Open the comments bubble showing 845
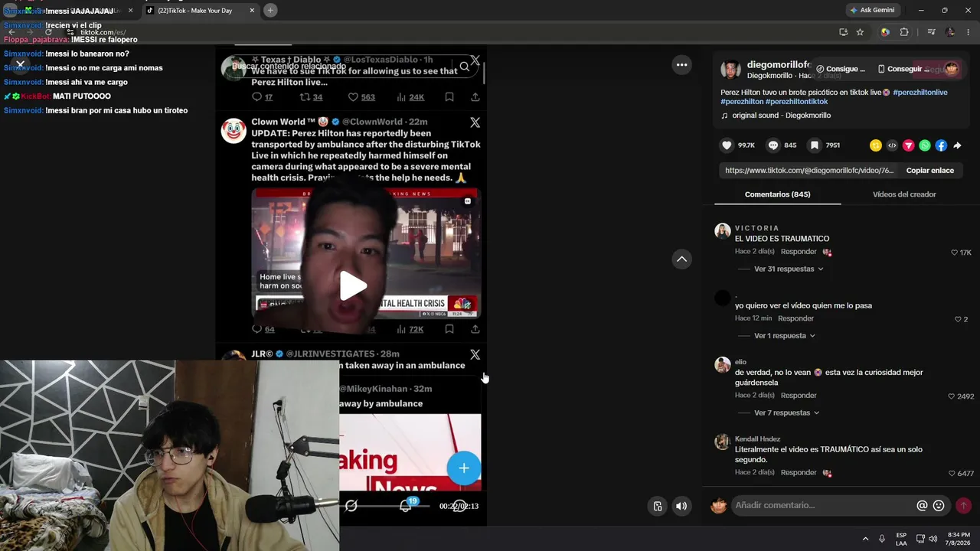980x551 pixels. tap(773, 145)
